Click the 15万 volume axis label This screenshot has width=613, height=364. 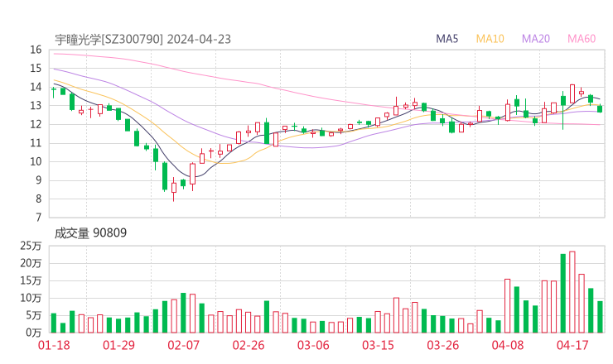click(31, 280)
